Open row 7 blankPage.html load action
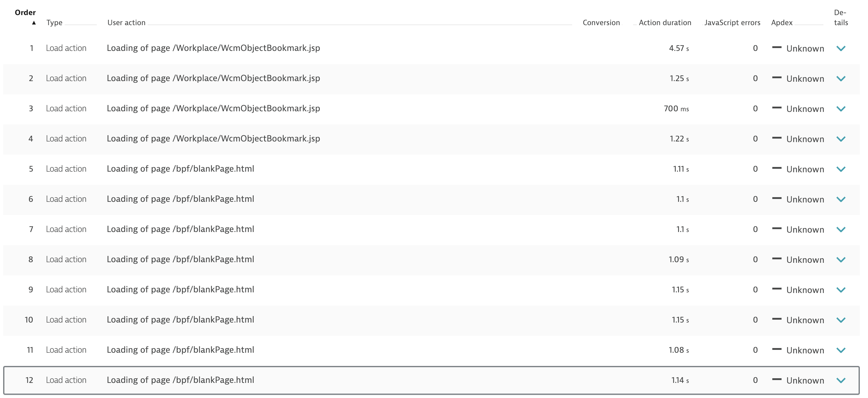868x398 pixels. coord(180,229)
